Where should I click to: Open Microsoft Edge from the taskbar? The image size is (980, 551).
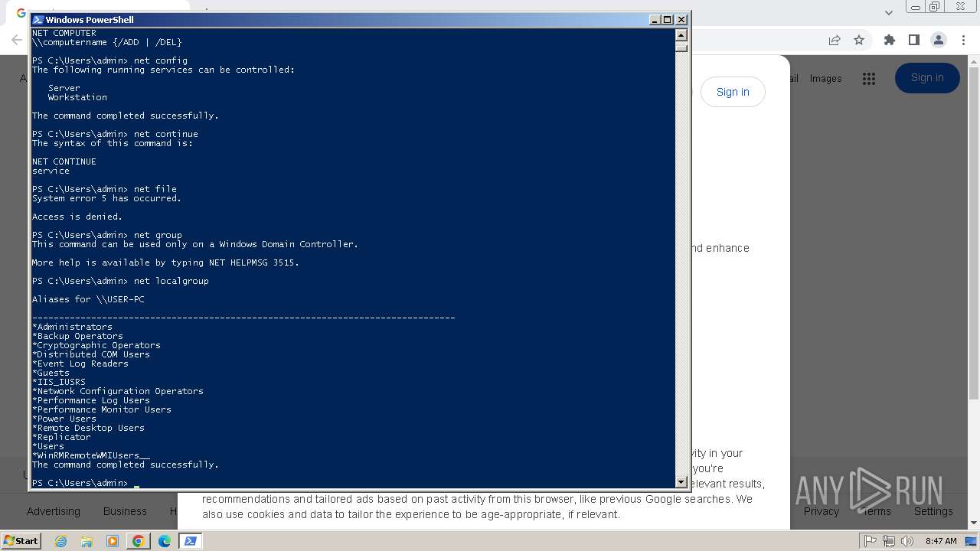tap(165, 541)
